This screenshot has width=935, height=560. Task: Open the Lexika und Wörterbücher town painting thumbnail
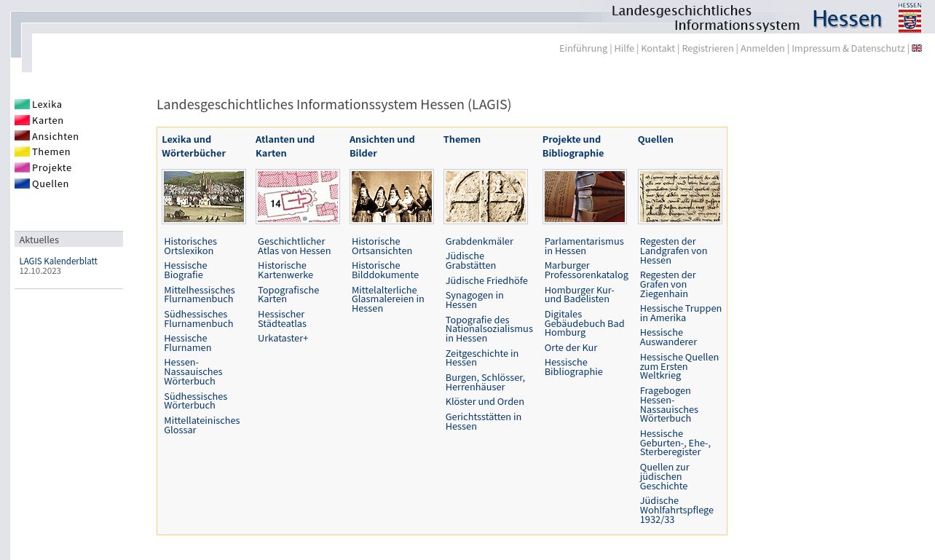tap(204, 197)
